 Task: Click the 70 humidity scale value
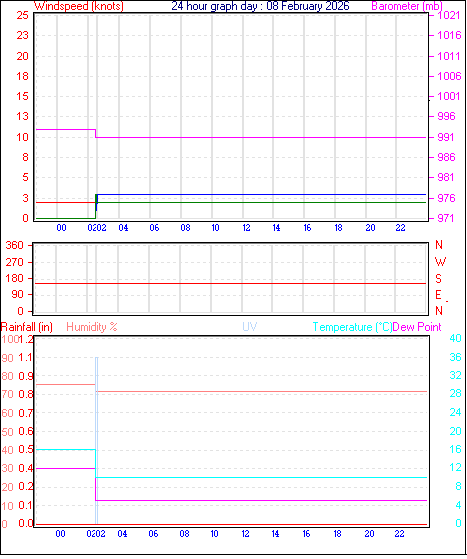[7, 395]
